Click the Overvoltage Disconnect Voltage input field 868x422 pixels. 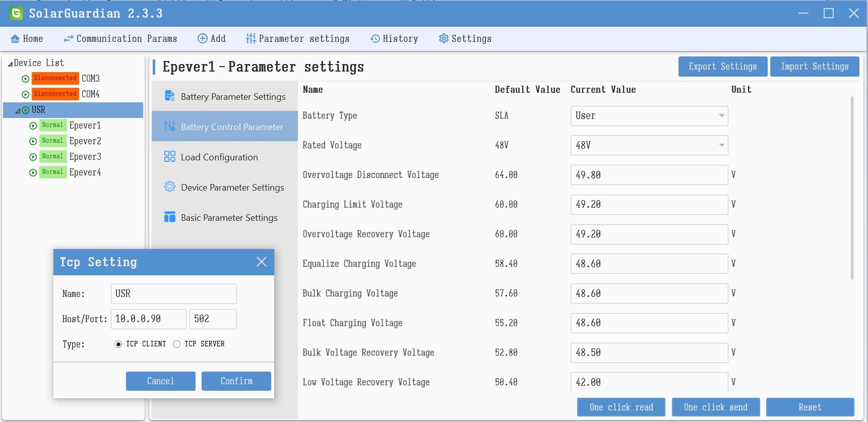(649, 175)
